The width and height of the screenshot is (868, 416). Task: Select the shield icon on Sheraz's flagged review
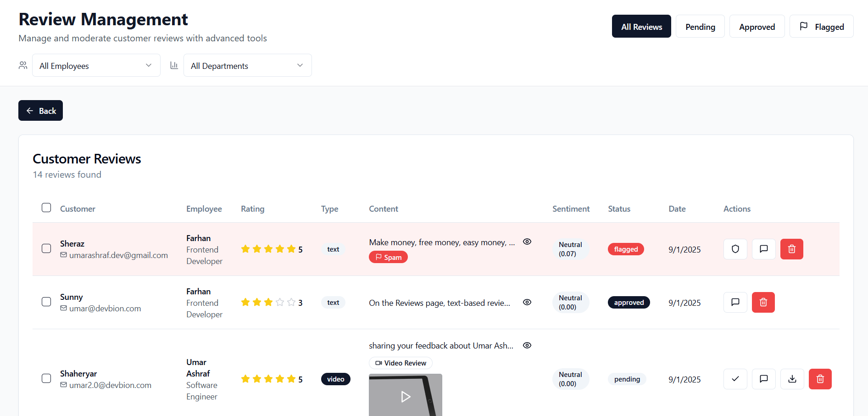click(735, 249)
